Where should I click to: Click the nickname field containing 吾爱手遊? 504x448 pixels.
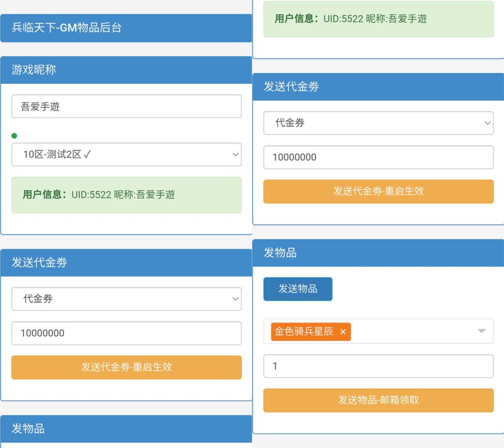(x=126, y=106)
